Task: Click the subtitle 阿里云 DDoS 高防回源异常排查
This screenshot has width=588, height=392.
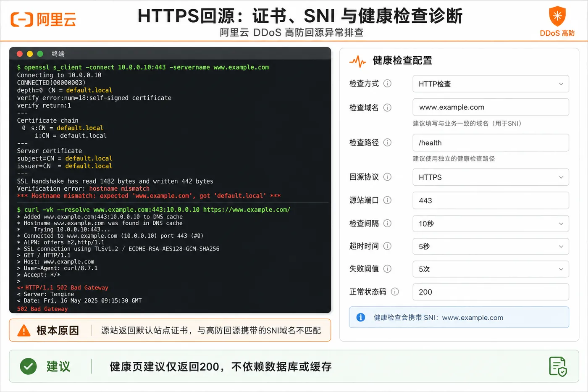Action: (291, 32)
